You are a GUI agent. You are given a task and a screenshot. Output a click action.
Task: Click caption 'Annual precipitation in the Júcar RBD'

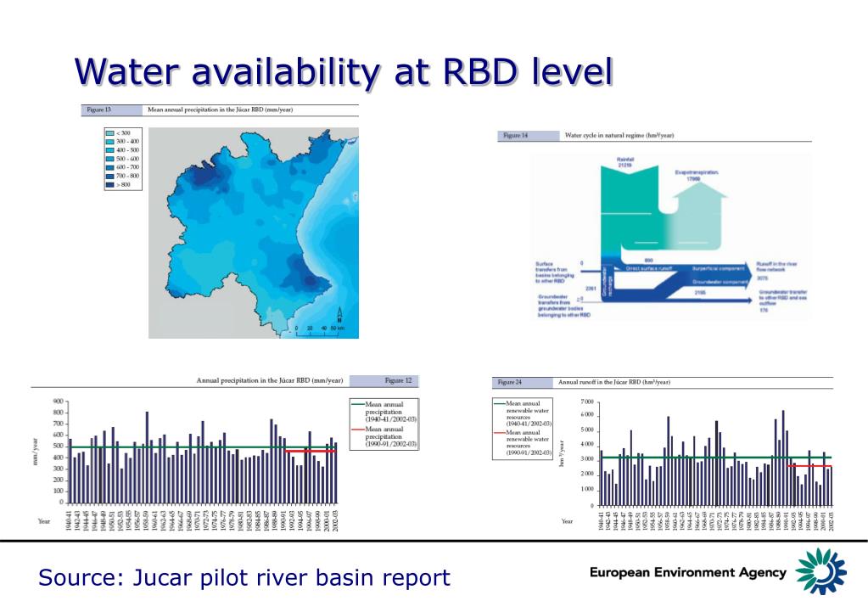(x=270, y=380)
